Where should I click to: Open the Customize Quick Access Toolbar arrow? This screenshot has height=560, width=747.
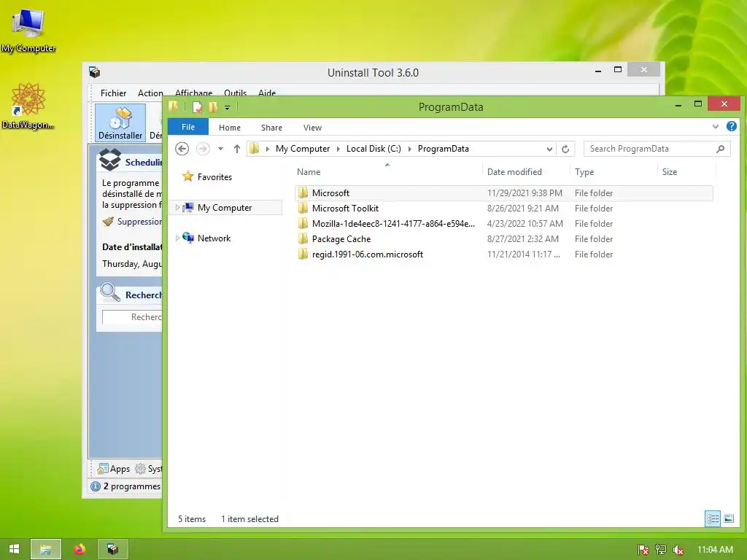[x=228, y=108]
